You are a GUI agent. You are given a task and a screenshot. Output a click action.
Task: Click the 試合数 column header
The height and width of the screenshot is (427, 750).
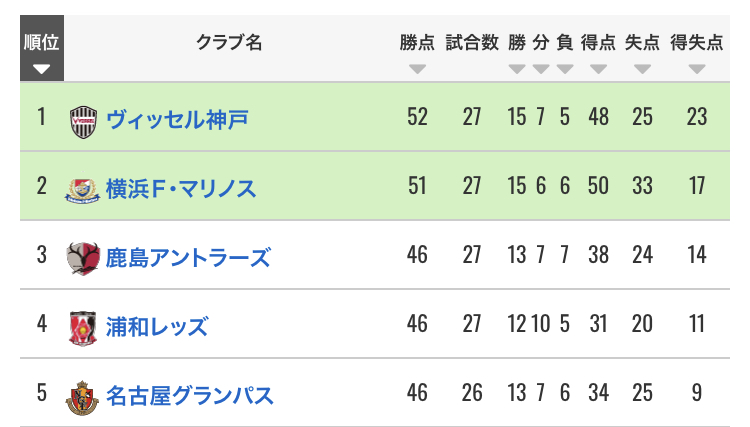(472, 43)
